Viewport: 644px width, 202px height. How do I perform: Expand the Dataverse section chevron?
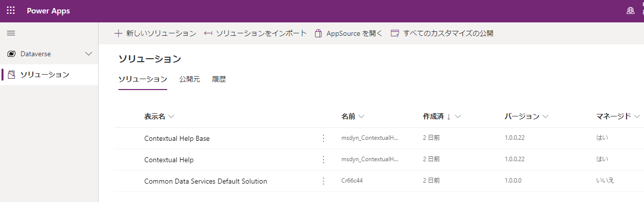click(89, 54)
